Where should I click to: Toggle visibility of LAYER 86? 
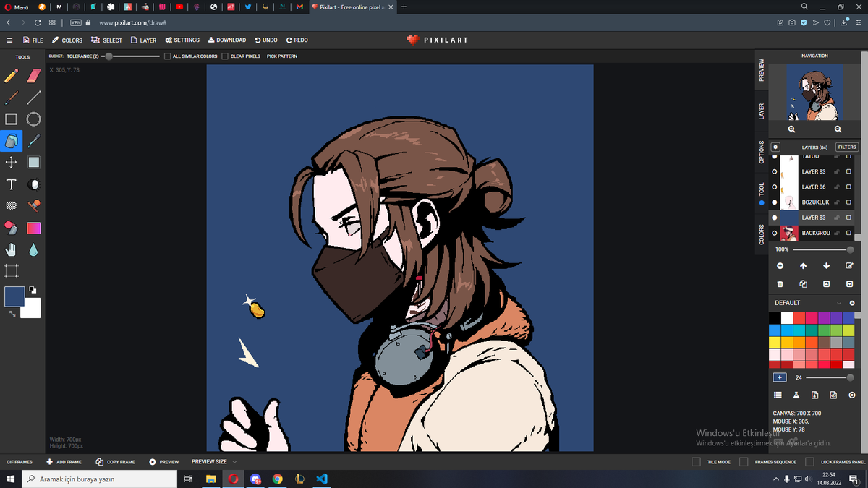coord(775,187)
